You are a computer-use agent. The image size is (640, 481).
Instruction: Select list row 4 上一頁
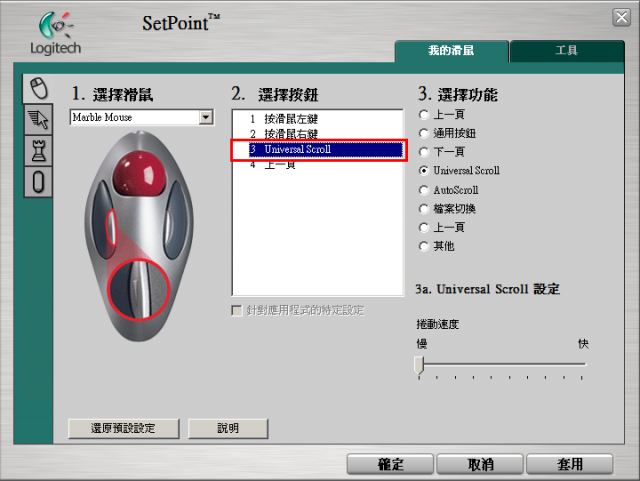tap(326, 165)
